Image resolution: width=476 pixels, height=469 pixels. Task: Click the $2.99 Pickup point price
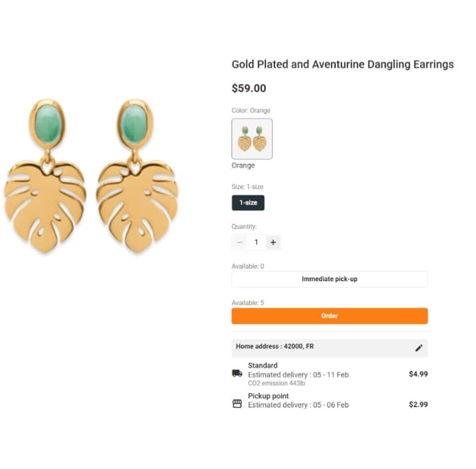(418, 404)
